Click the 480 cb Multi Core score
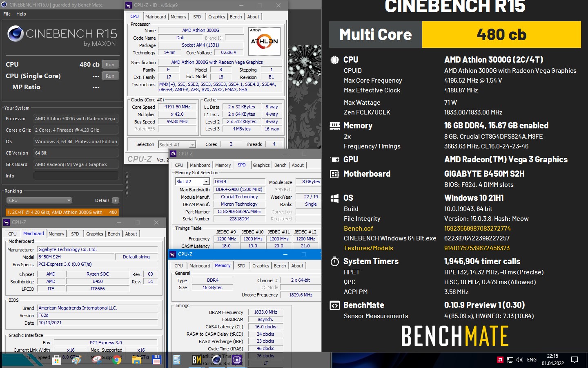The image size is (588, 368). [501, 34]
